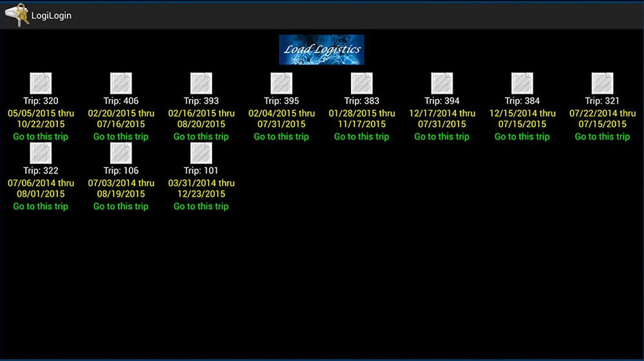Open document icon for Trip 394
Screen dimensions: 644x361
(x=442, y=83)
